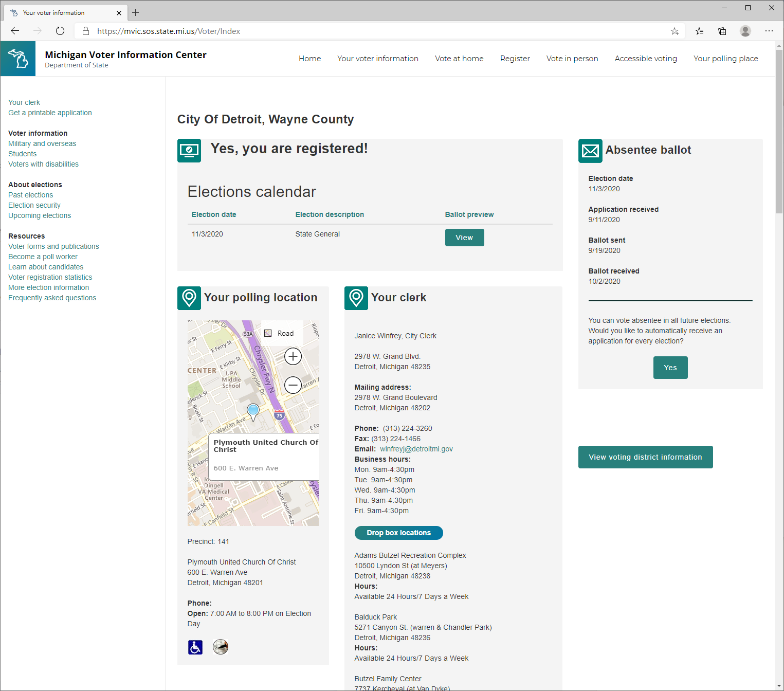The height and width of the screenshot is (691, 784).
Task: Open the Collections icon in toolbar
Action: (x=722, y=31)
